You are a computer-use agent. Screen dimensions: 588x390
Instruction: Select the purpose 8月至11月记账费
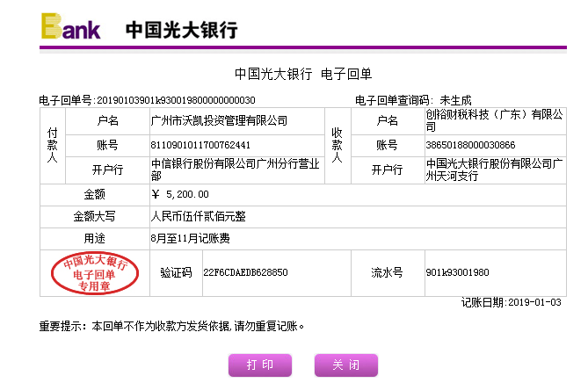click(x=190, y=238)
